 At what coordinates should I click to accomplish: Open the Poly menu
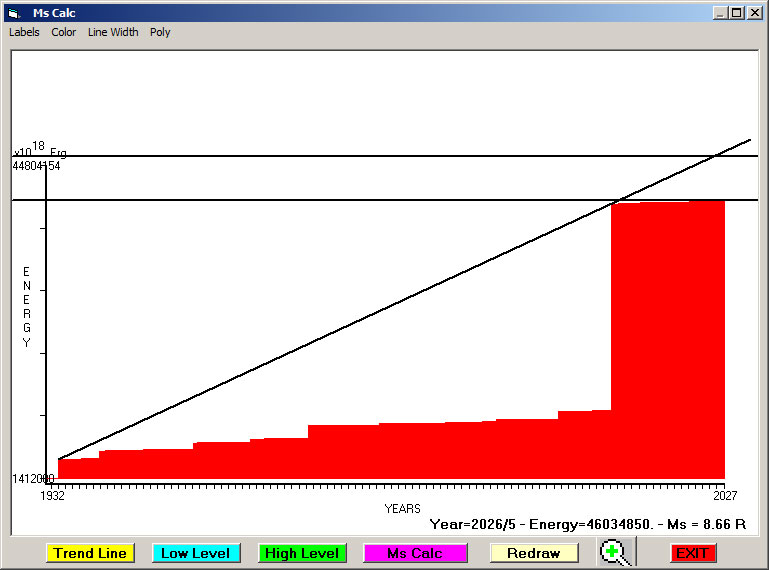tap(160, 32)
